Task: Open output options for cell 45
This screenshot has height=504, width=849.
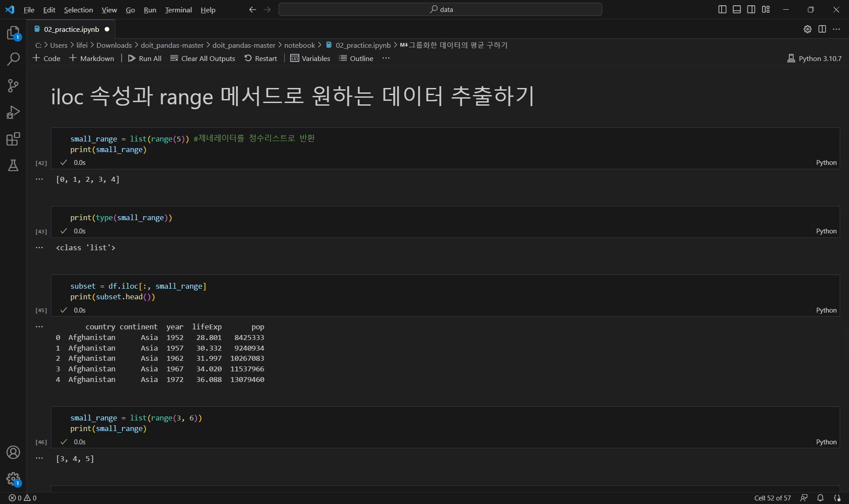Action: pos(39,327)
